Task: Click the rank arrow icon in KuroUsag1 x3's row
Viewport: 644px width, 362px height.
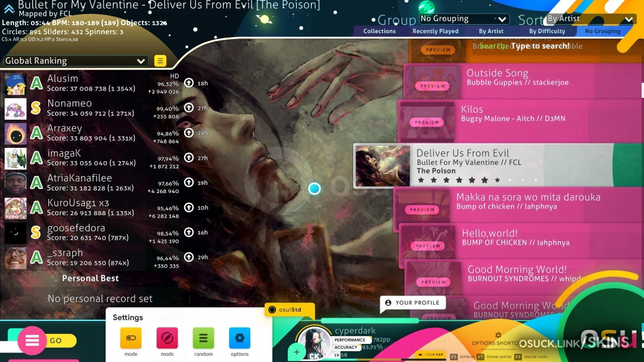Action: 189,208
